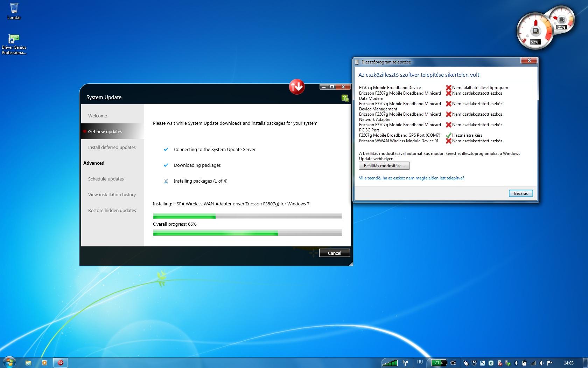Image resolution: width=588 pixels, height=368 pixels.
Task: Open the Action Center flag icon
Action: click(x=550, y=363)
